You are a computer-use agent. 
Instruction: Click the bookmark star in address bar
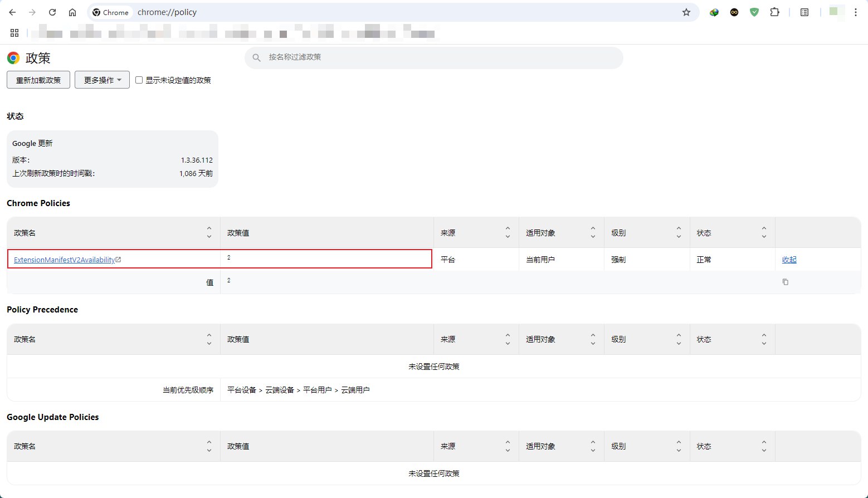pyautogui.click(x=686, y=12)
